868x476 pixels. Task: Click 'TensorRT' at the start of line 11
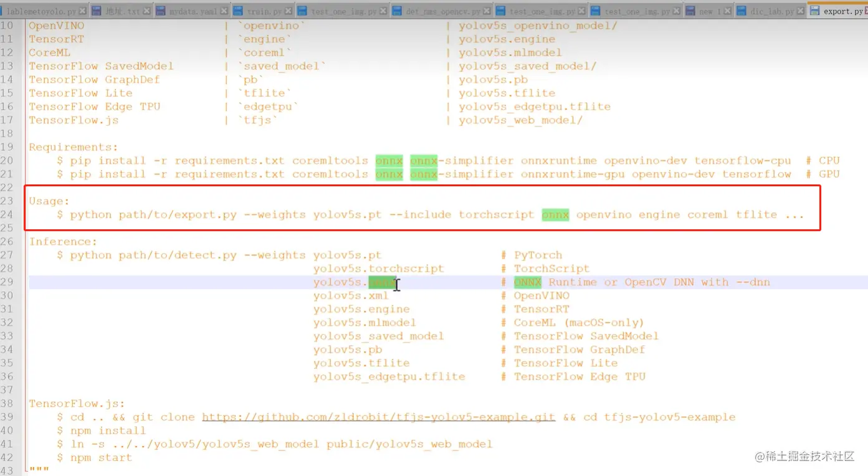[x=57, y=39]
